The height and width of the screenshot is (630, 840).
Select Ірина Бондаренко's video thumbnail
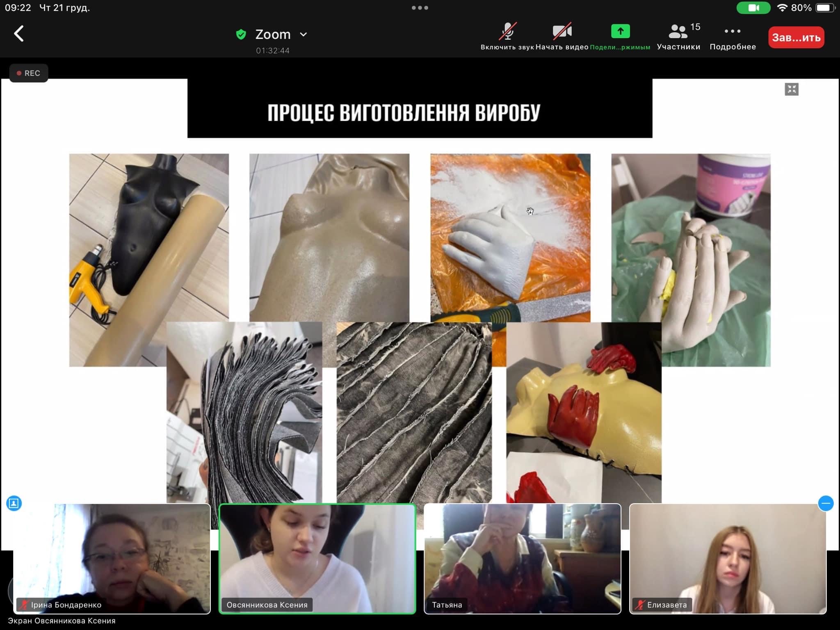[112, 559]
